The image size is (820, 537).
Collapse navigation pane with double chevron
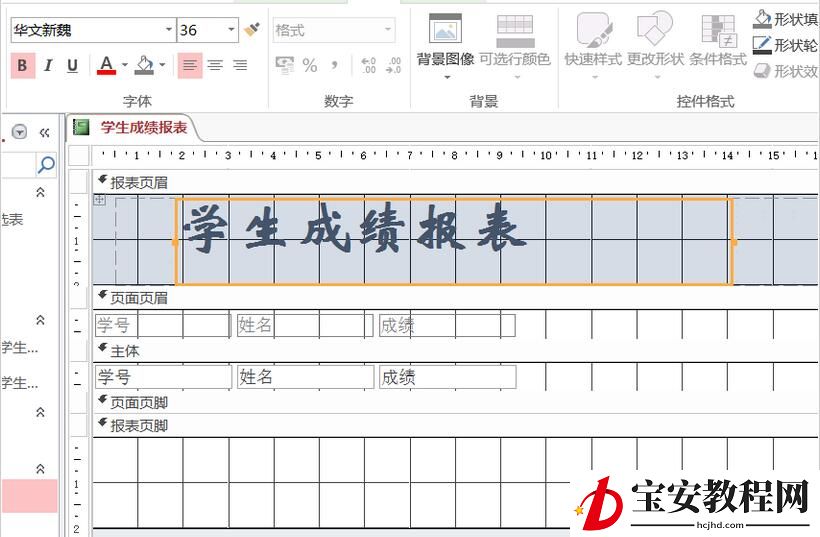tap(45, 133)
